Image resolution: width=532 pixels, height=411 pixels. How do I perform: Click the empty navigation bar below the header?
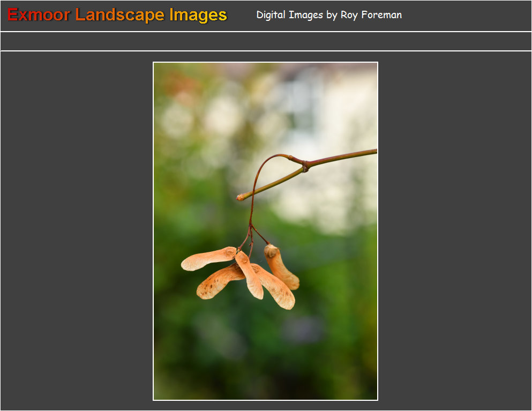(x=266, y=41)
